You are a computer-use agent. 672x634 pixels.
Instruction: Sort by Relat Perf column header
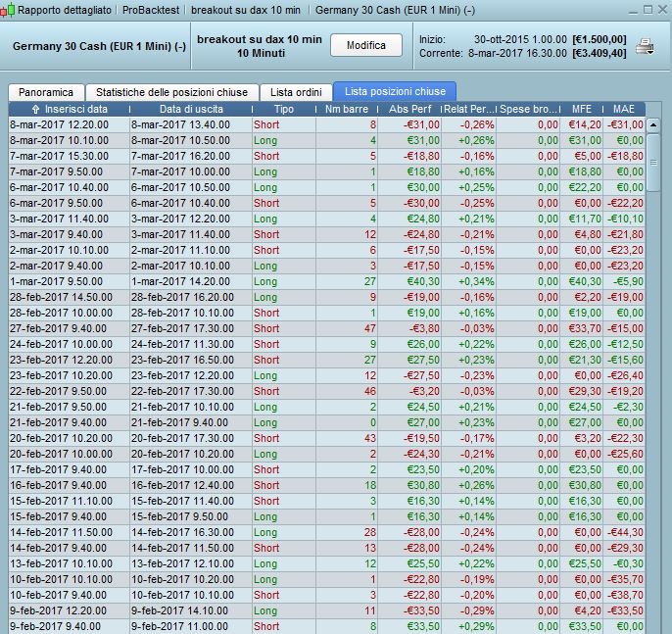(469, 110)
